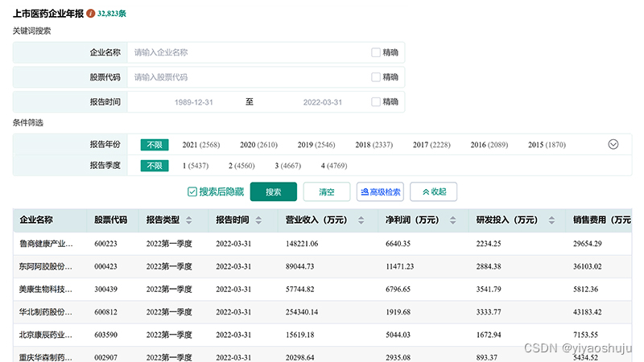The height and width of the screenshot is (362, 644).
Task: Filter quarter 4 (4769)
Action: [334, 166]
